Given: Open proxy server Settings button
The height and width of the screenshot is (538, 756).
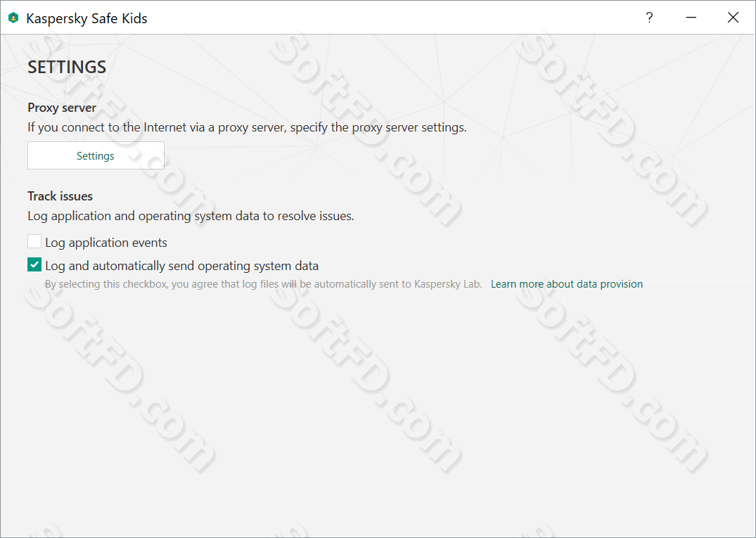Looking at the screenshot, I should coord(96,155).
